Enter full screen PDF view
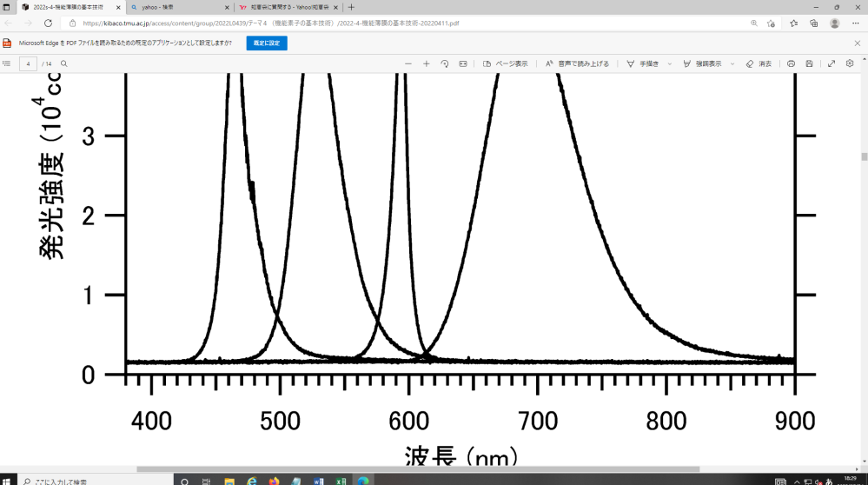The height and width of the screenshot is (485, 868). pos(832,63)
